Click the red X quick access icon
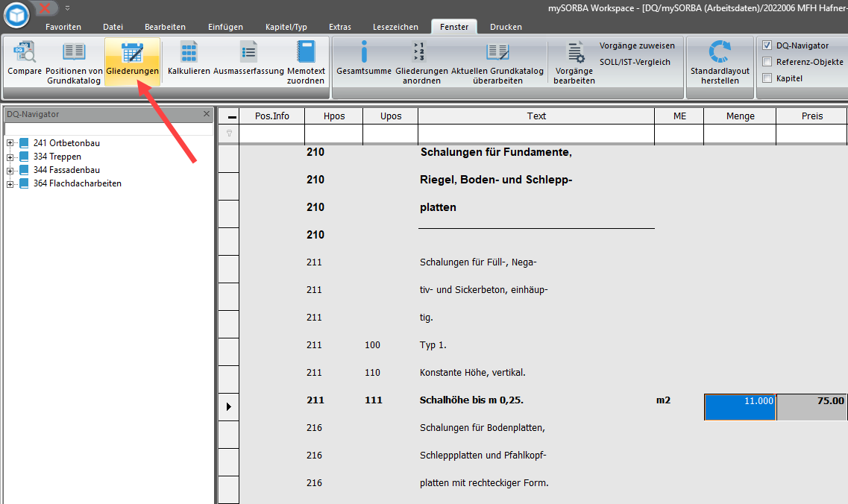 (45, 8)
